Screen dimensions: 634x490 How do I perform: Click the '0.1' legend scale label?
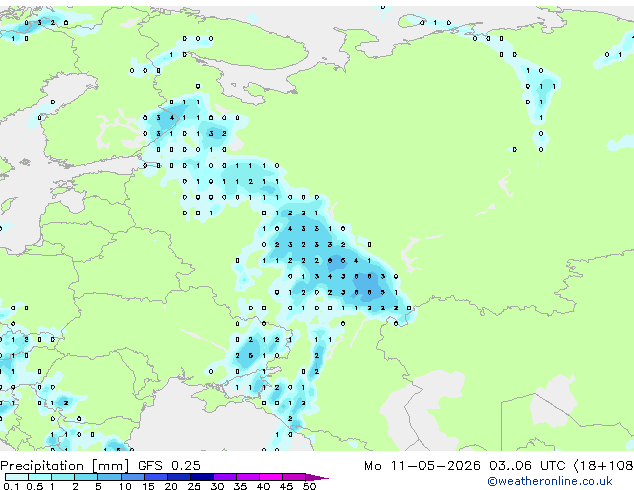(x=11, y=486)
